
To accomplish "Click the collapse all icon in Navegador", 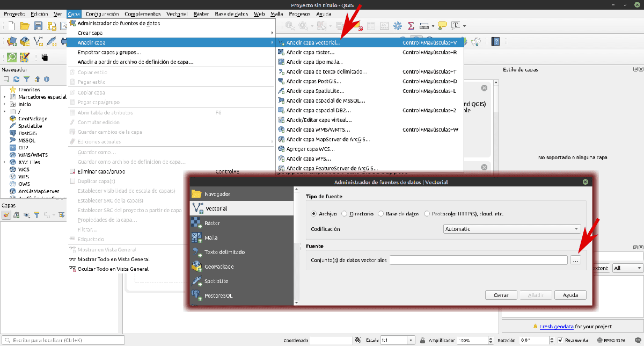I will [x=37, y=79].
